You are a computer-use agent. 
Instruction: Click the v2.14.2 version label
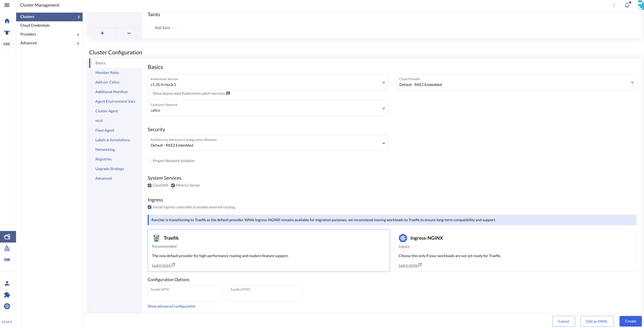tap(7, 322)
